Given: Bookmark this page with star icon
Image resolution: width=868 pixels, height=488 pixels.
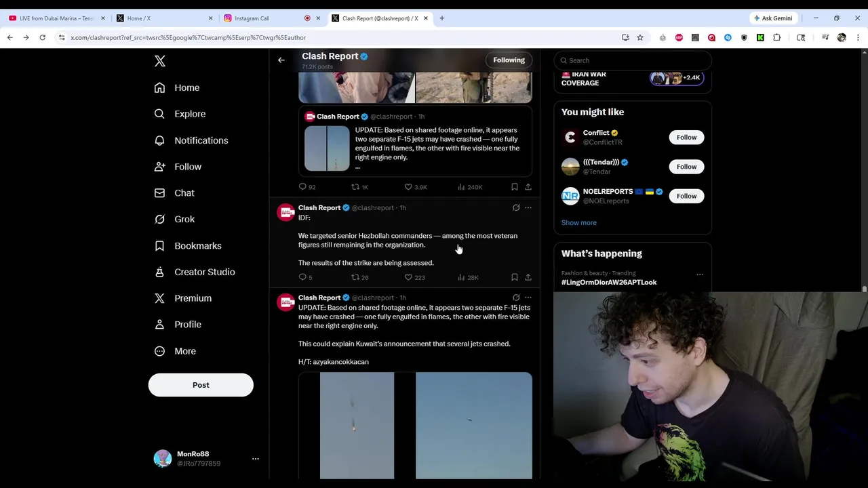Looking at the screenshot, I should tap(639, 38).
